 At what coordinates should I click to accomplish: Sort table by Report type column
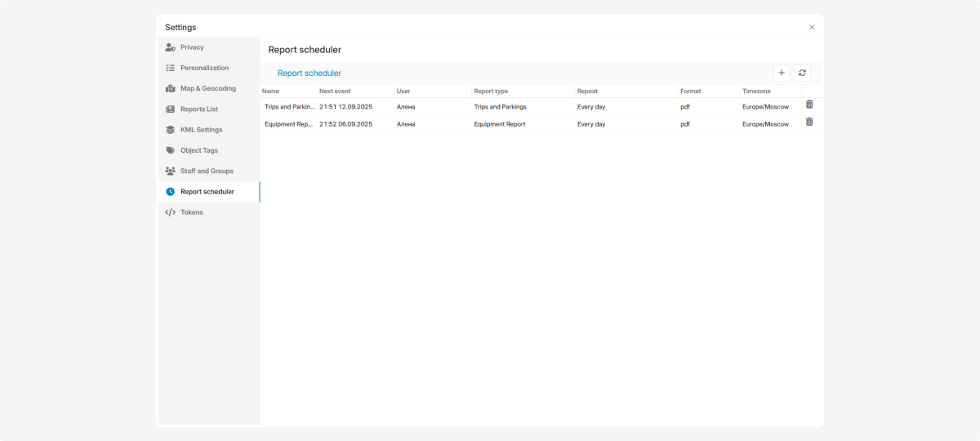(491, 91)
